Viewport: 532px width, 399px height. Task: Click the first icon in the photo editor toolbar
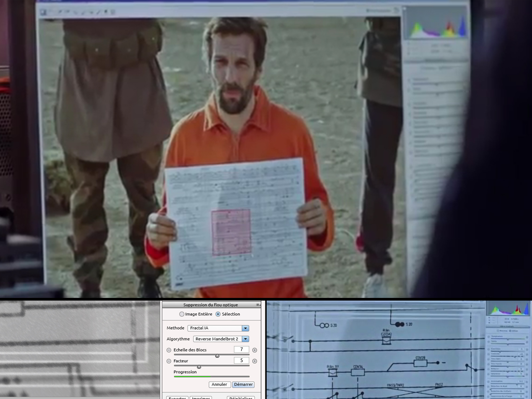tap(43, 12)
